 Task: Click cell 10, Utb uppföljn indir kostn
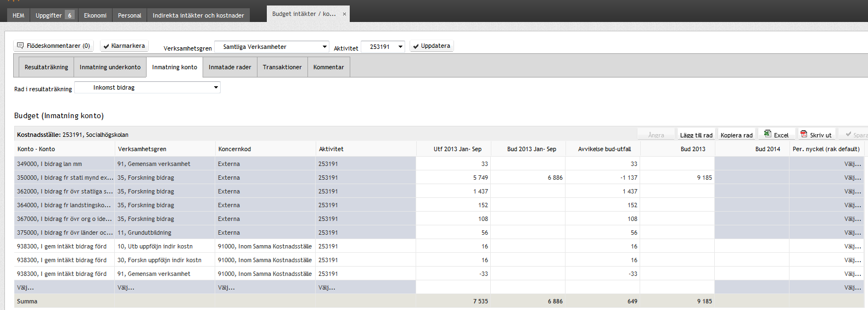click(165, 246)
